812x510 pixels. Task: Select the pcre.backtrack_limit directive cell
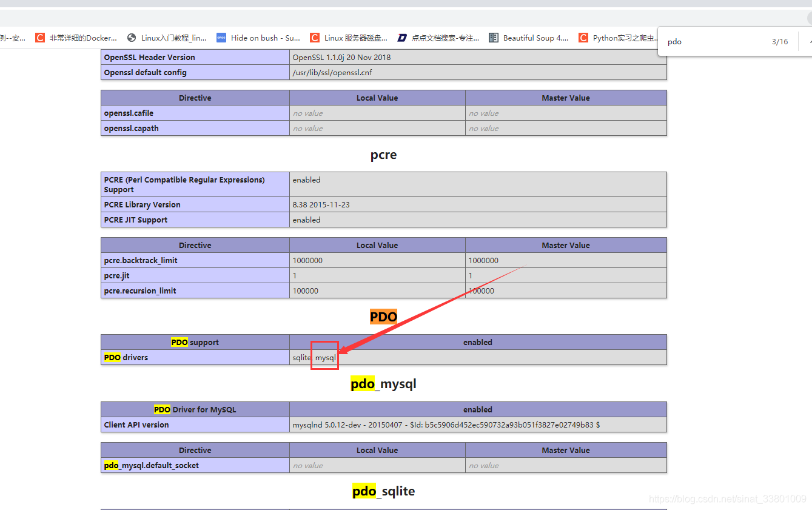tap(141, 261)
